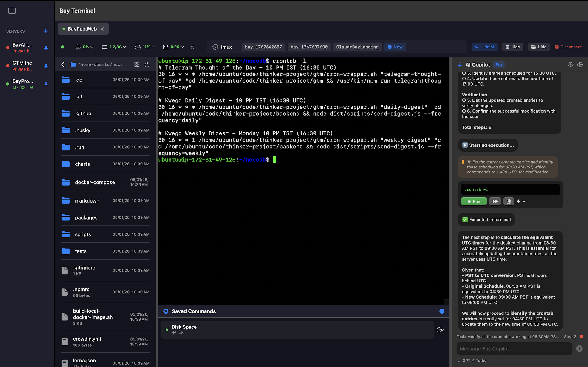588x367 pixels.
Task: Toggle the notification bell for GTM Inc
Action: pyautogui.click(x=46, y=66)
